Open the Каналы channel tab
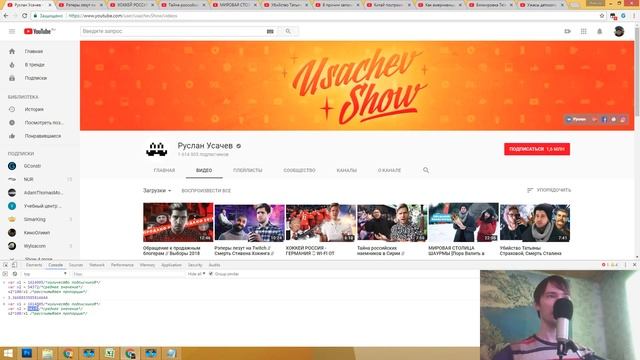The width and height of the screenshot is (640, 360). point(347,170)
